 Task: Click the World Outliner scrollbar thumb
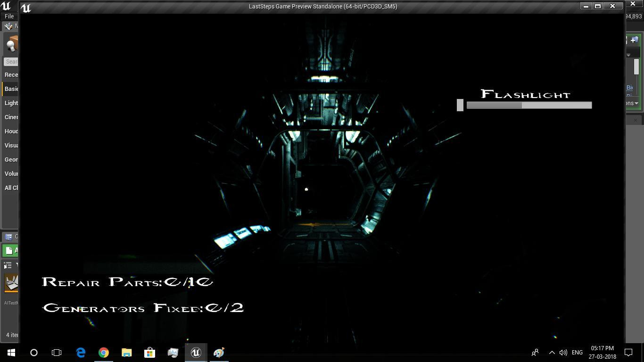tap(636, 67)
